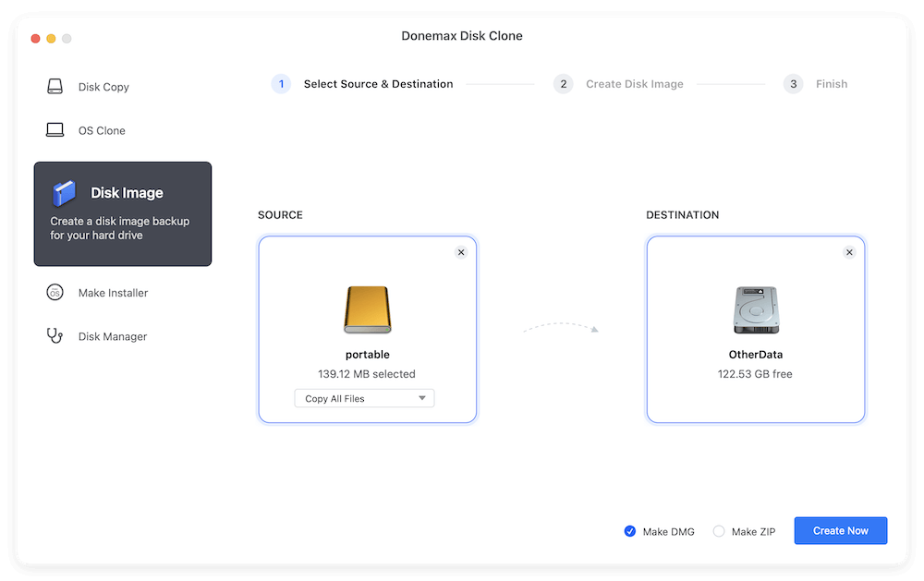Clear the OtherData destination selection
The height and width of the screenshot is (581, 924).
[x=849, y=251]
